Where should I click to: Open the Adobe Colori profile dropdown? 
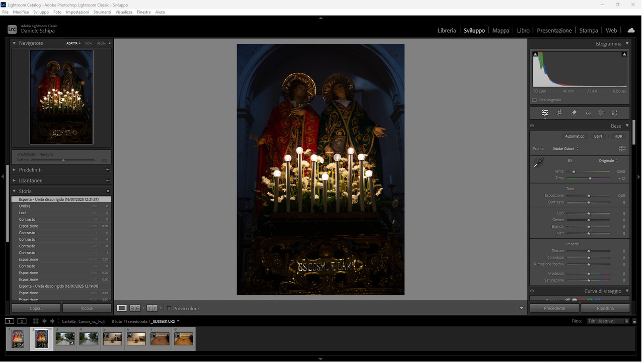566,149
